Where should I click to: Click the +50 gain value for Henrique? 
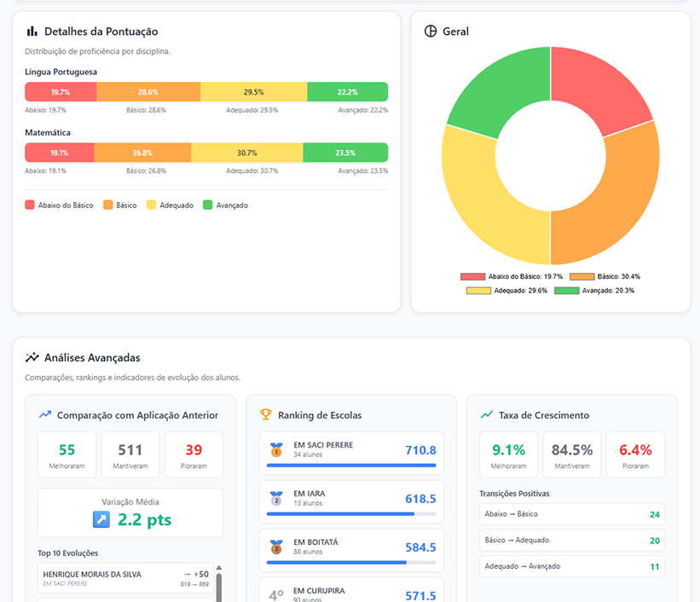click(201, 575)
